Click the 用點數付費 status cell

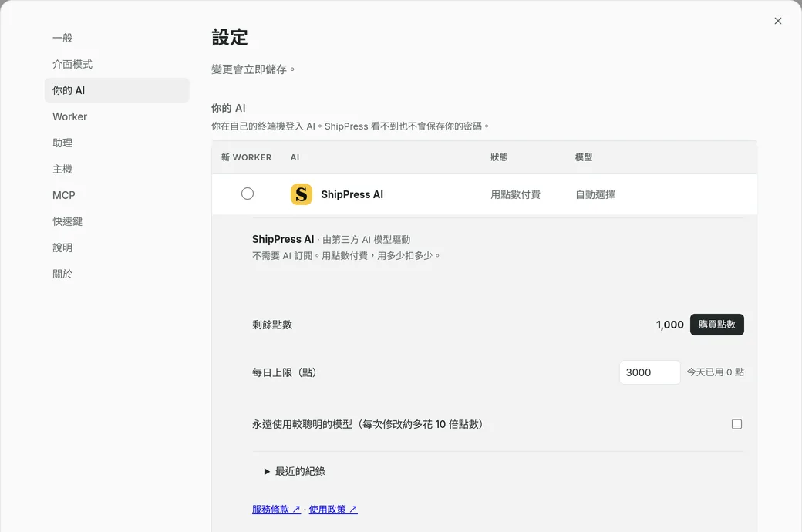pyautogui.click(x=515, y=194)
